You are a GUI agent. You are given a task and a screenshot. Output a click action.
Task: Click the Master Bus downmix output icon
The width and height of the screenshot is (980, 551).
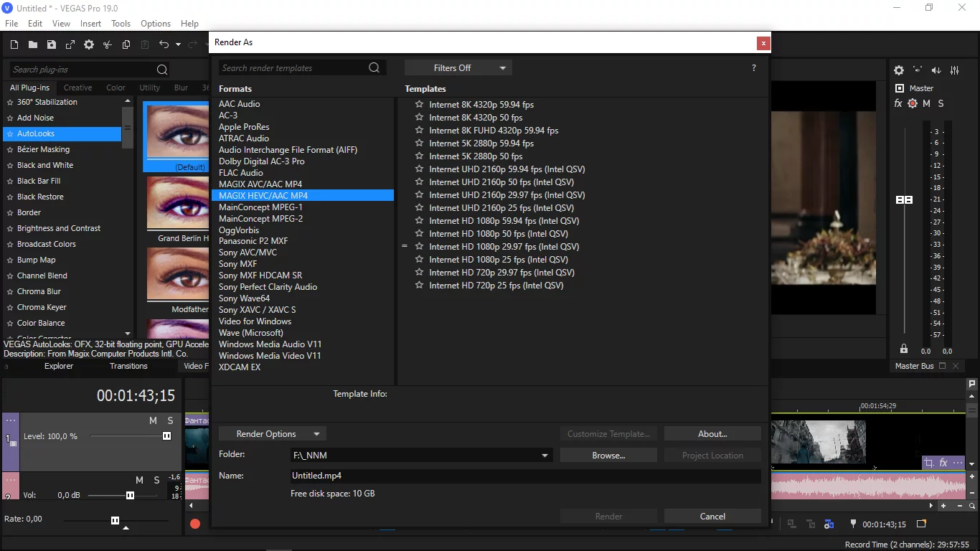(x=918, y=70)
